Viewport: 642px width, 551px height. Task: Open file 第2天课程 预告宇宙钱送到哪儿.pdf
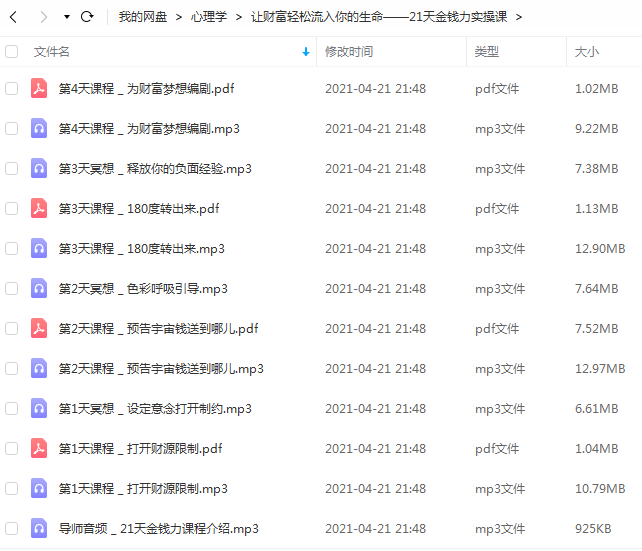[158, 328]
